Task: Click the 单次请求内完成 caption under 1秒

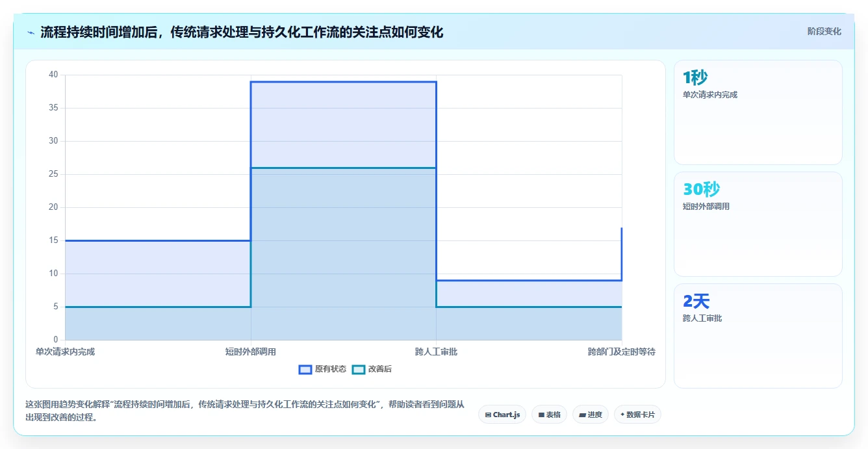Action: [x=710, y=95]
